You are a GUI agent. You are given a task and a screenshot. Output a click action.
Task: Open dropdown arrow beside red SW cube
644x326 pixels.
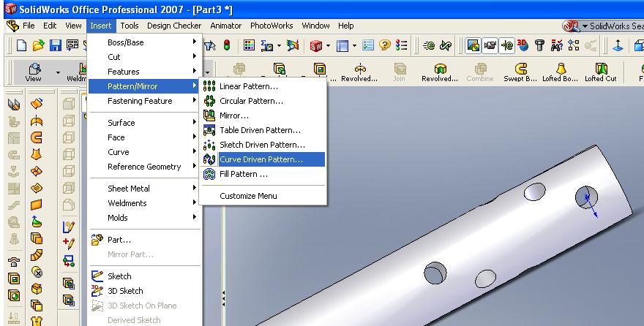point(328,45)
